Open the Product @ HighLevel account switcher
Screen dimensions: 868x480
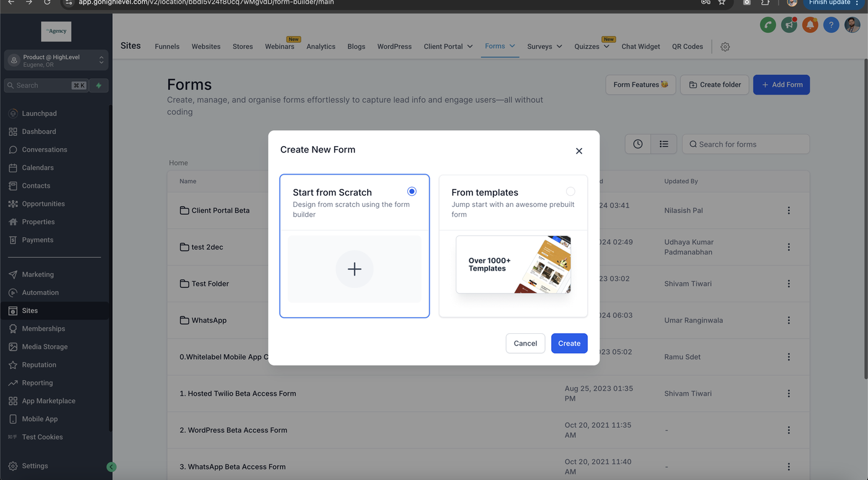(56, 60)
